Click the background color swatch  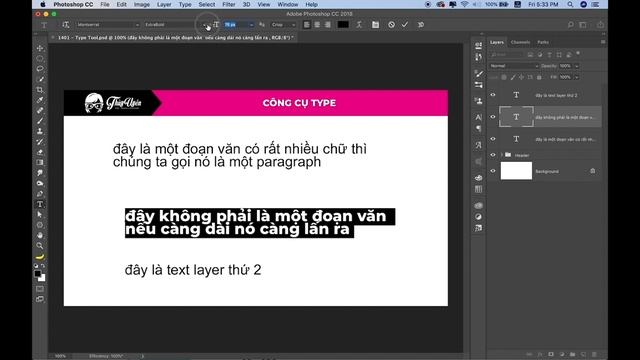tap(42, 278)
